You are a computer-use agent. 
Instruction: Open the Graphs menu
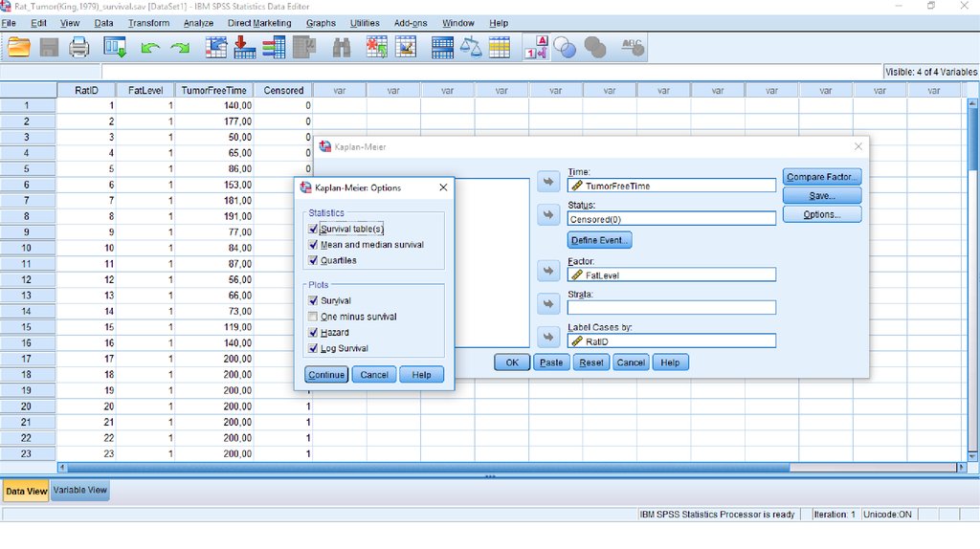click(321, 23)
